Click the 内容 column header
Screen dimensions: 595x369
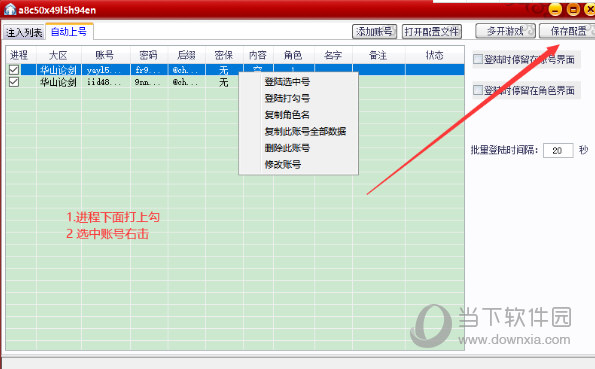tap(258, 55)
